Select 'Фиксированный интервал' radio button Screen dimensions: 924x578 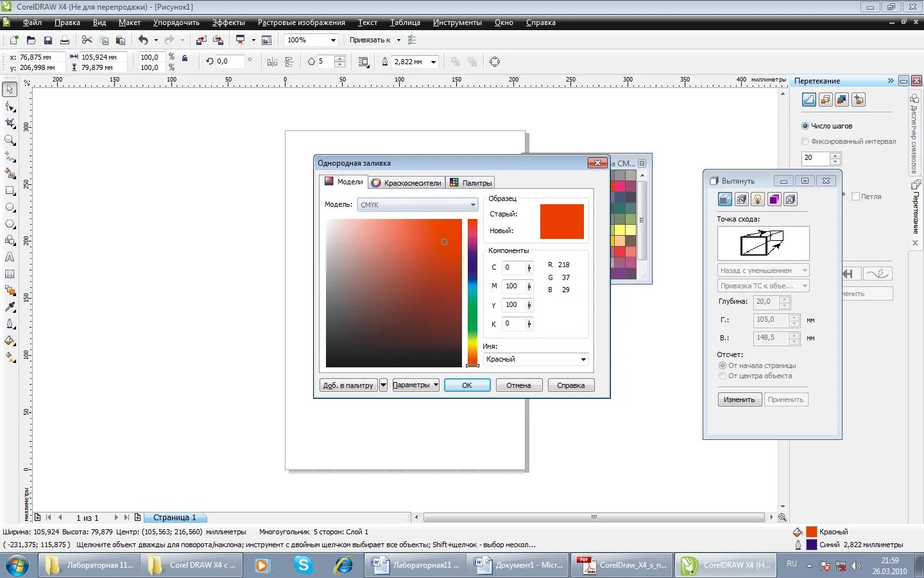[x=805, y=141]
